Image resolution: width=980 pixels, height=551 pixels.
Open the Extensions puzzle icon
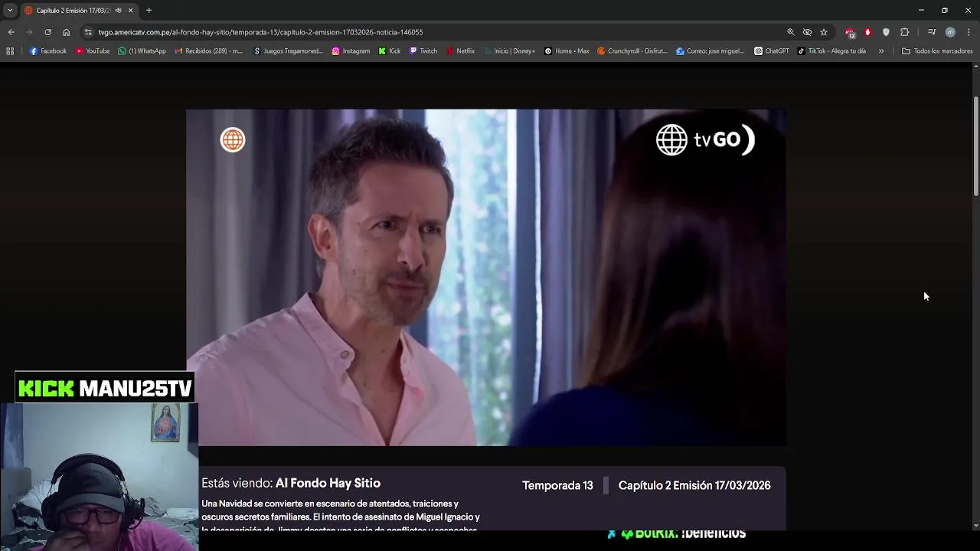pos(905,32)
